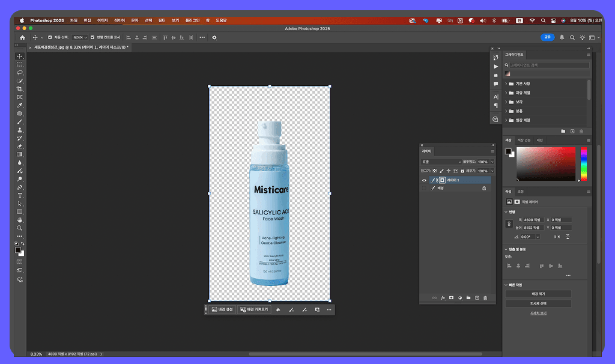Add layer style fx in Layers panel
The image size is (615, 364).
point(443,298)
